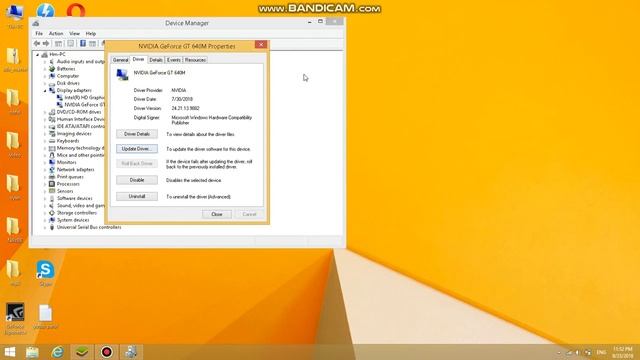Image resolution: width=640 pixels, height=360 pixels.
Task: Launch Internet Explorer from the taskbar
Action: point(57,352)
